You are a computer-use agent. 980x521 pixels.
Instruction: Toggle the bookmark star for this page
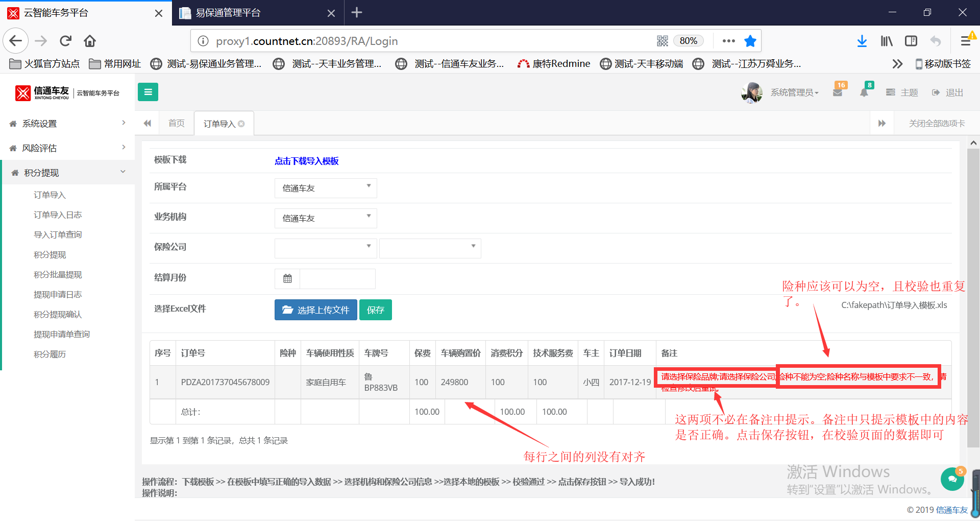(750, 41)
